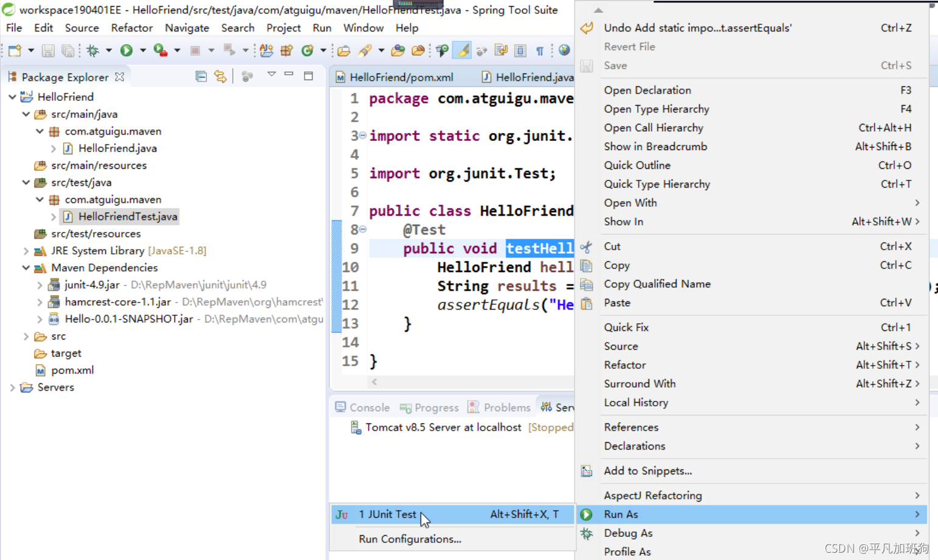The width and height of the screenshot is (938, 560).
Task: Collapse Maven Dependencies node
Action: [26, 267]
